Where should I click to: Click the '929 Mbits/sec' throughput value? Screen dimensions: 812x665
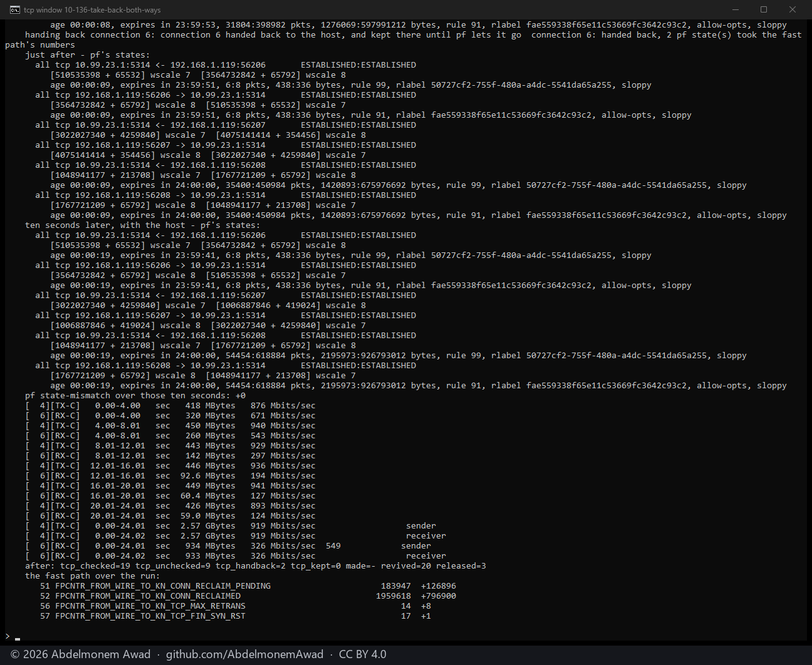click(x=283, y=446)
